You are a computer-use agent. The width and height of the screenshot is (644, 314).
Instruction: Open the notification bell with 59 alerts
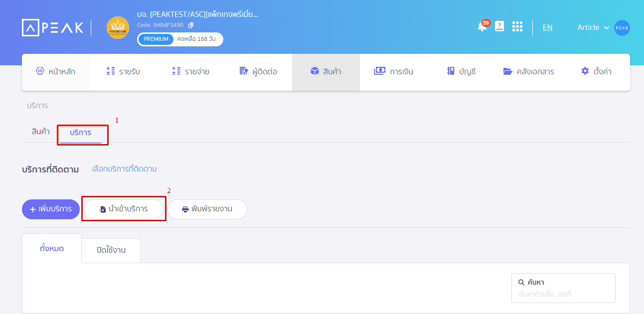pos(482,27)
